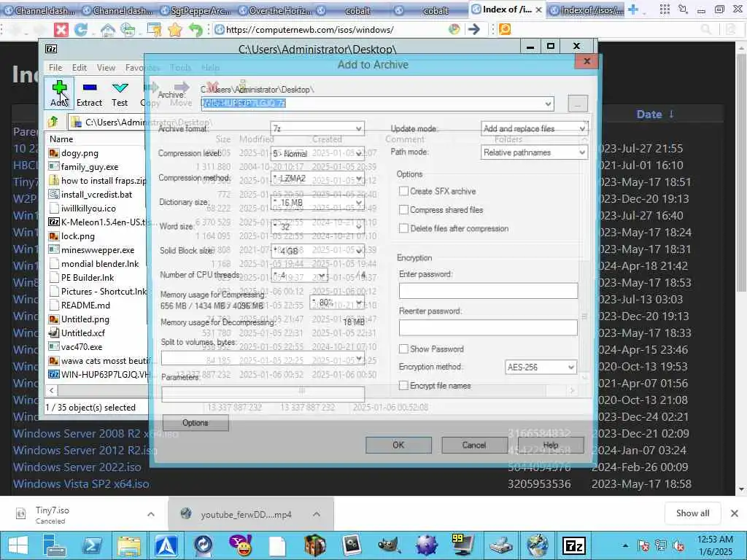Click the Enter password field
747x560 pixels.
[x=488, y=290]
